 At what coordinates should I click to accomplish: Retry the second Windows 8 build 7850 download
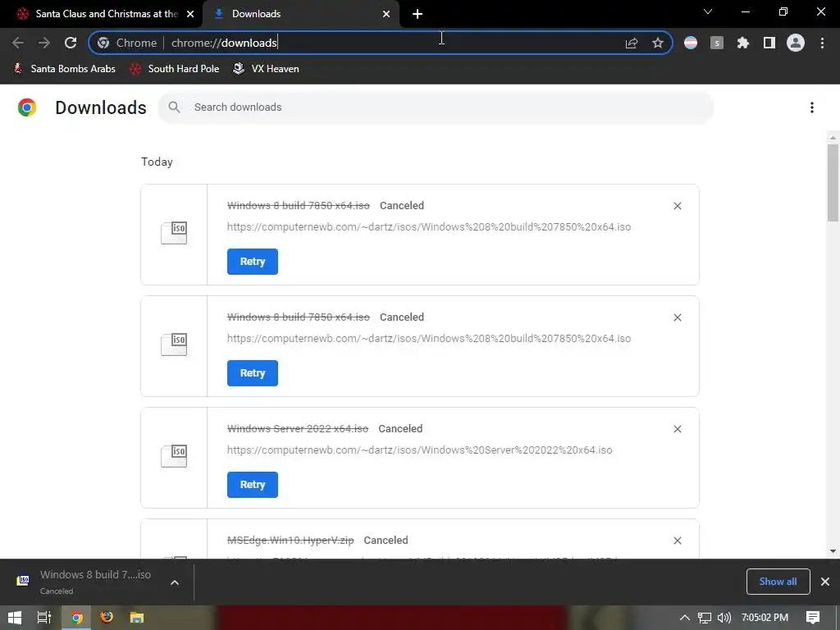[253, 373]
